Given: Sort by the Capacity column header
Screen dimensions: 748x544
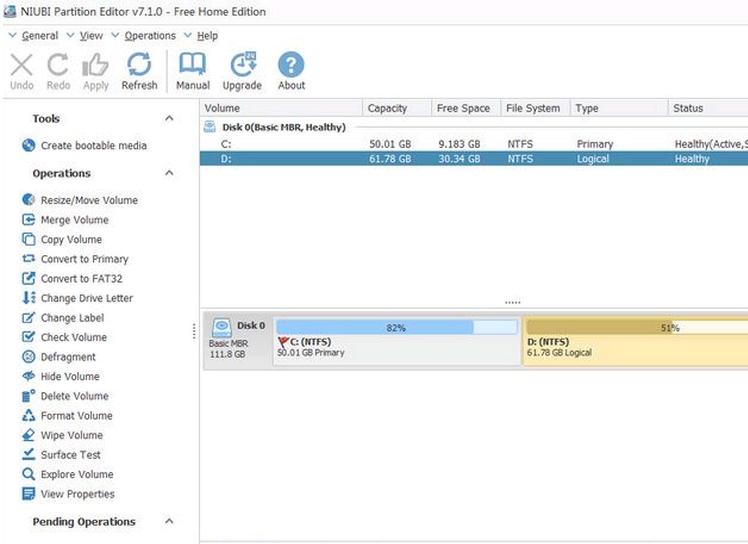Looking at the screenshot, I should pos(397,108).
